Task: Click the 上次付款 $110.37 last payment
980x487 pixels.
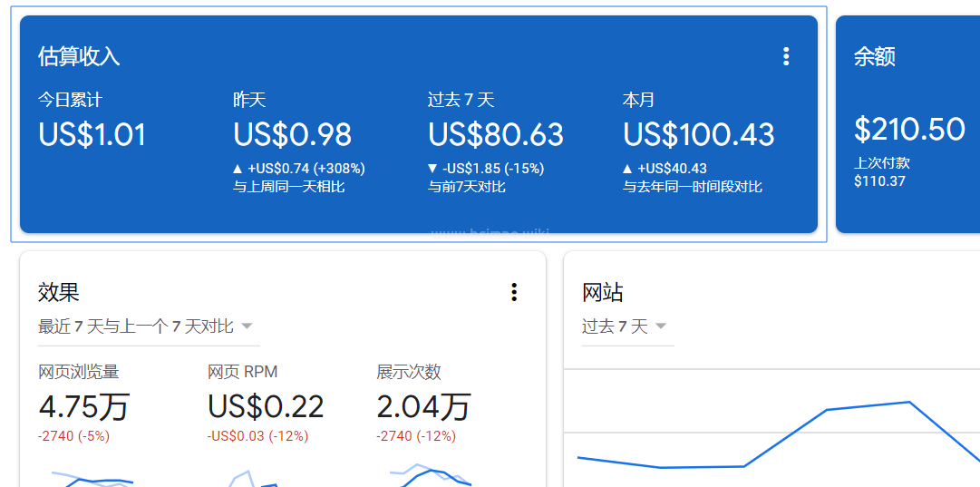Action: (880, 180)
